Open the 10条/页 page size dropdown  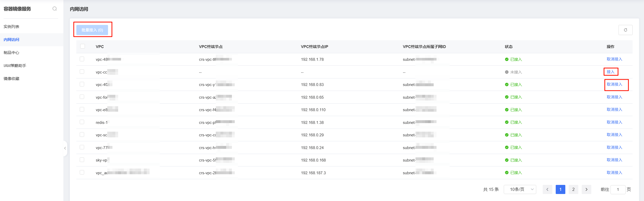(520, 190)
